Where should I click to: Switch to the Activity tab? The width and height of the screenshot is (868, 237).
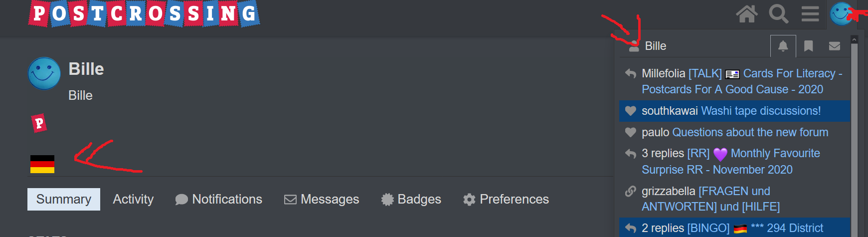click(133, 199)
